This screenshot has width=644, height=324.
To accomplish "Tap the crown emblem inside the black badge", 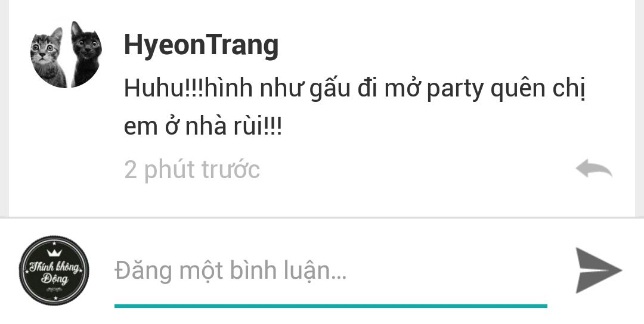I will click(54, 252).
